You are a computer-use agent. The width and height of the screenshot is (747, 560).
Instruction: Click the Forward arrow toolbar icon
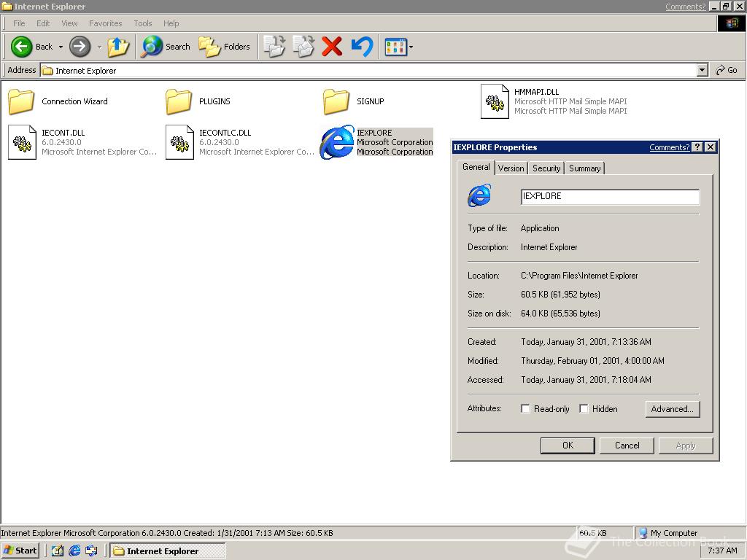[x=80, y=47]
